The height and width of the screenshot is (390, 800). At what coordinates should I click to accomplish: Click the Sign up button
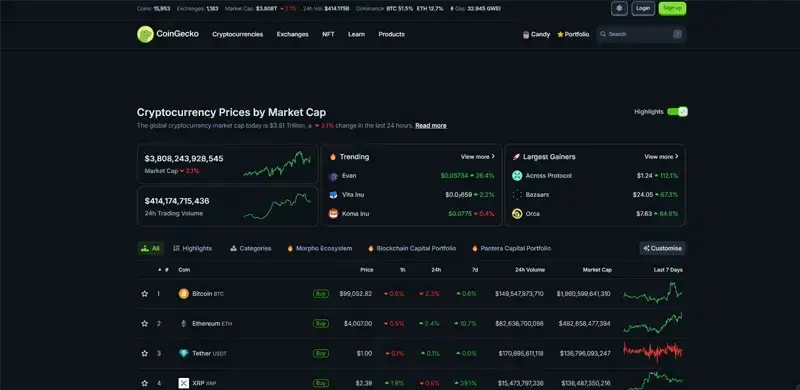[x=672, y=8]
